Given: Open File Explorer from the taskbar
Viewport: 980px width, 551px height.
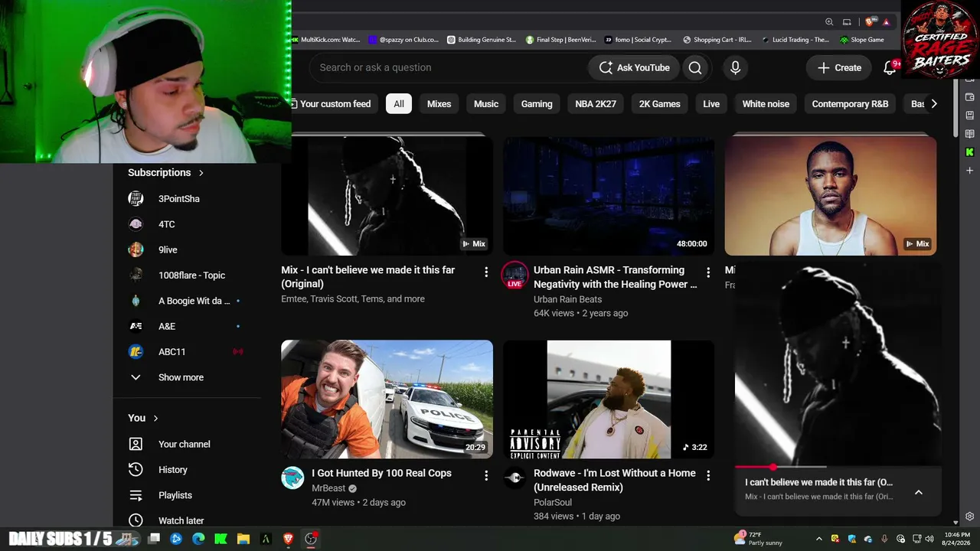Looking at the screenshot, I should 243,539.
